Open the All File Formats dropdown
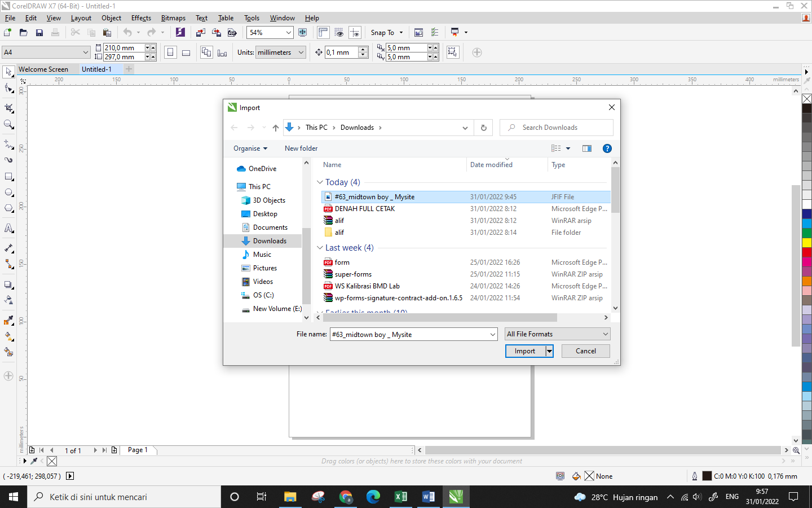812x508 pixels. (557, 334)
